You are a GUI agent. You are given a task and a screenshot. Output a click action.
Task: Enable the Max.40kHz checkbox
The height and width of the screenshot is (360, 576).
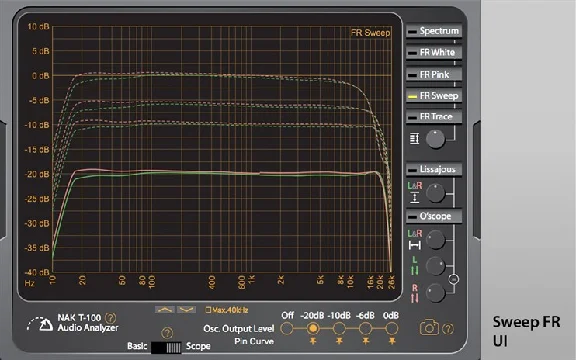(x=208, y=310)
